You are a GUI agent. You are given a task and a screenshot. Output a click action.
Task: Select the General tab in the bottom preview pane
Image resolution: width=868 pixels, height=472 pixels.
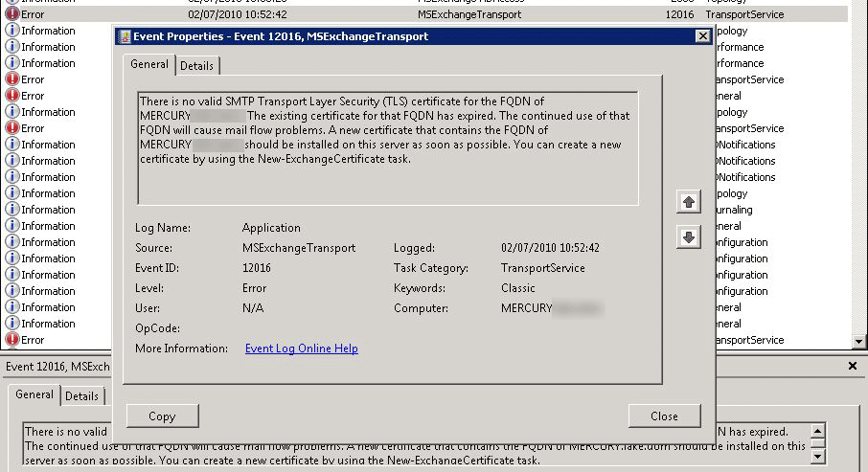coord(34,394)
